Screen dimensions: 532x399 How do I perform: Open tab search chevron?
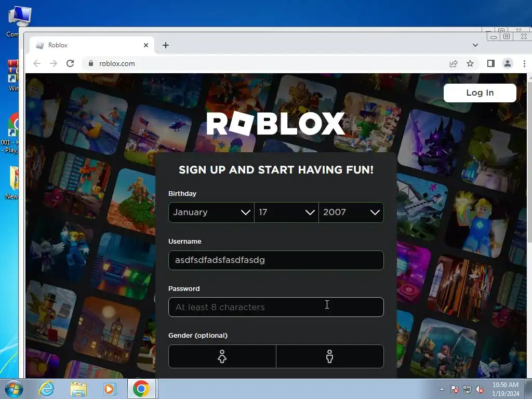tap(475, 45)
